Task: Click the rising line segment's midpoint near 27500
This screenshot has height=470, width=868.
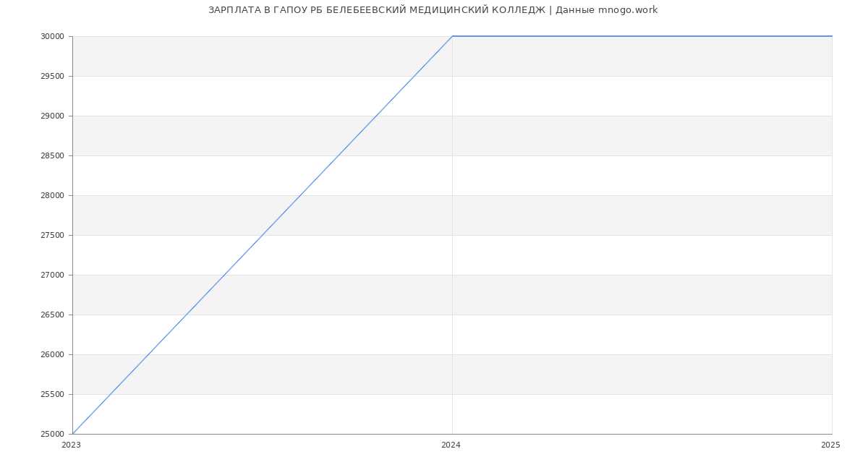Action: click(263, 235)
